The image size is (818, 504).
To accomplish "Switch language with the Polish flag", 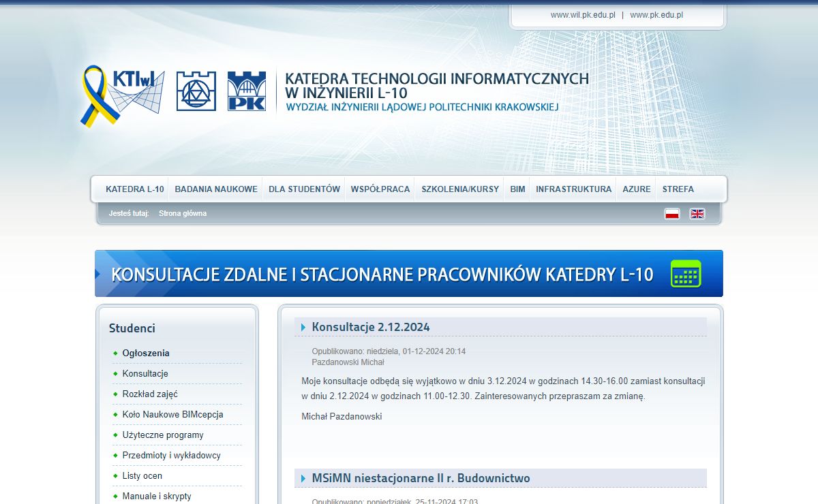I will (x=672, y=214).
